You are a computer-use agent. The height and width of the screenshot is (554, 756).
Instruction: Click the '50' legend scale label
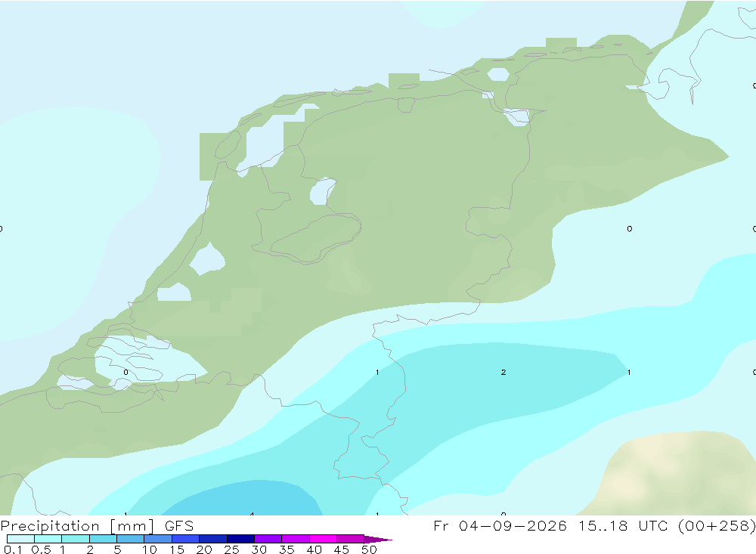coord(369,549)
